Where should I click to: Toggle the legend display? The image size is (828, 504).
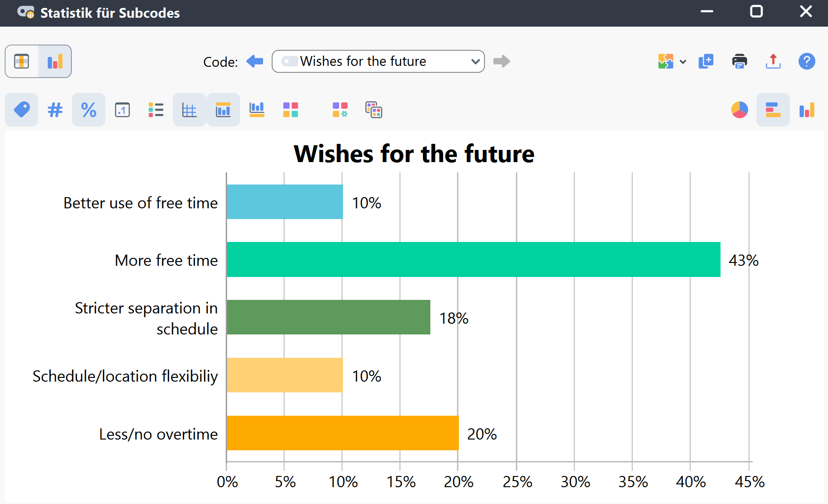point(156,110)
